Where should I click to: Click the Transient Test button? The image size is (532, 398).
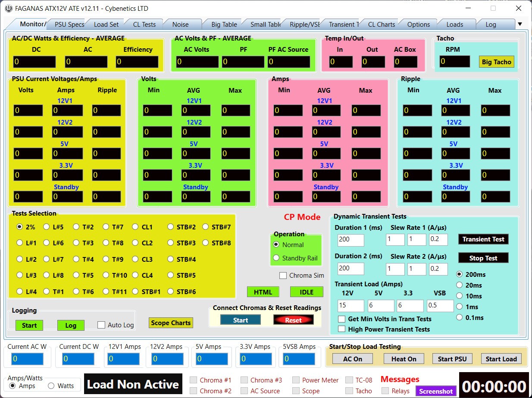(x=483, y=239)
